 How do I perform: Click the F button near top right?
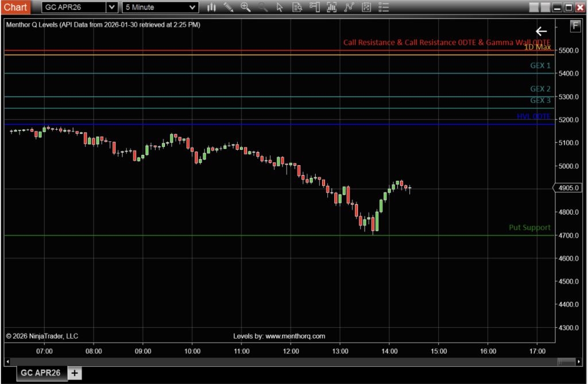coord(575,26)
